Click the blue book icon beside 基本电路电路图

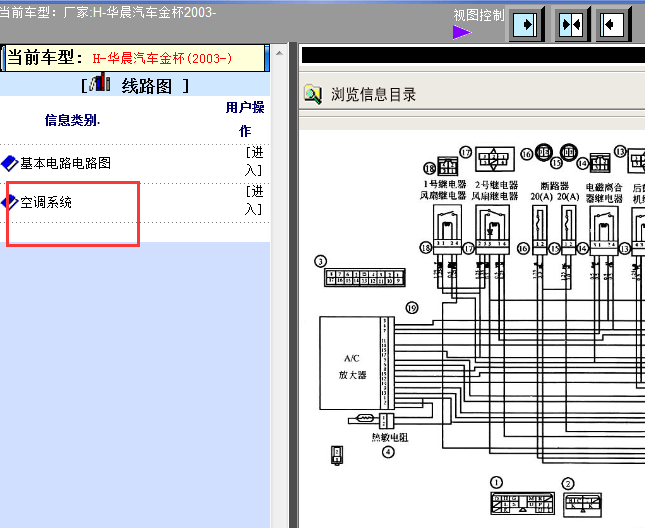coord(10,163)
